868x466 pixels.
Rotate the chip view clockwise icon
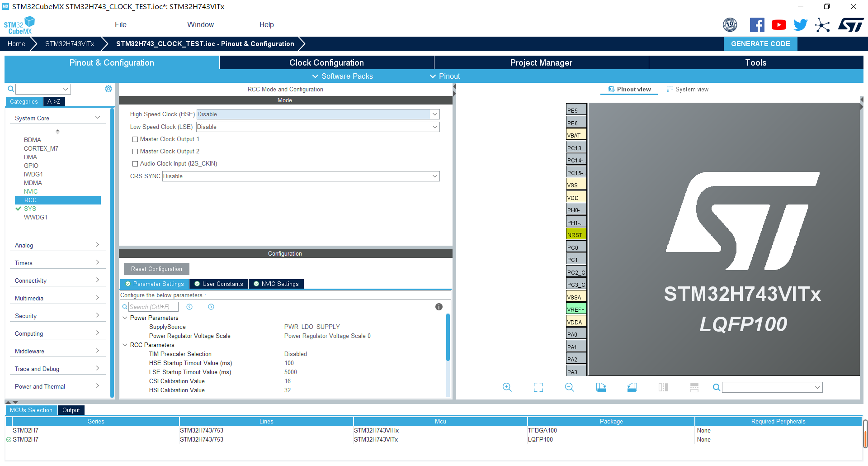point(601,387)
